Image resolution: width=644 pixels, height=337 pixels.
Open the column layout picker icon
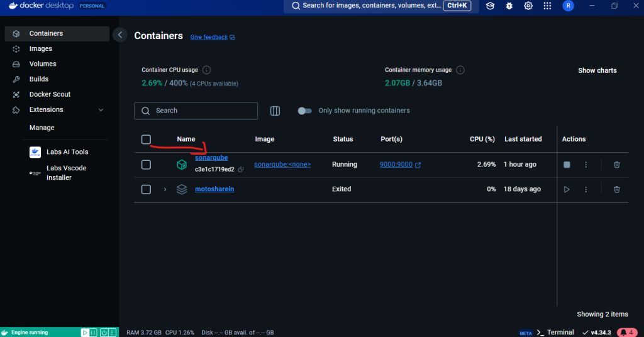[275, 111]
